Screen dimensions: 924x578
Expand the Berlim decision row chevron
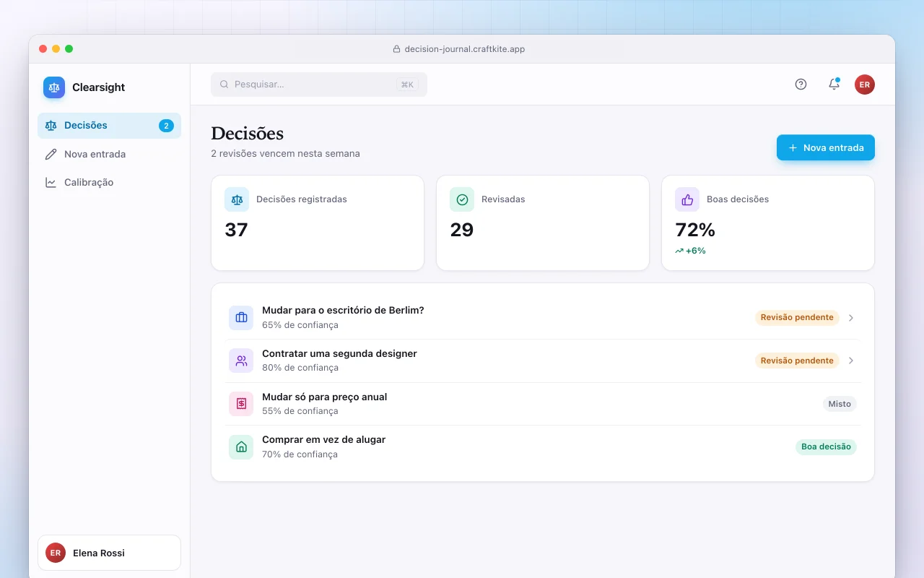pyautogui.click(x=851, y=318)
